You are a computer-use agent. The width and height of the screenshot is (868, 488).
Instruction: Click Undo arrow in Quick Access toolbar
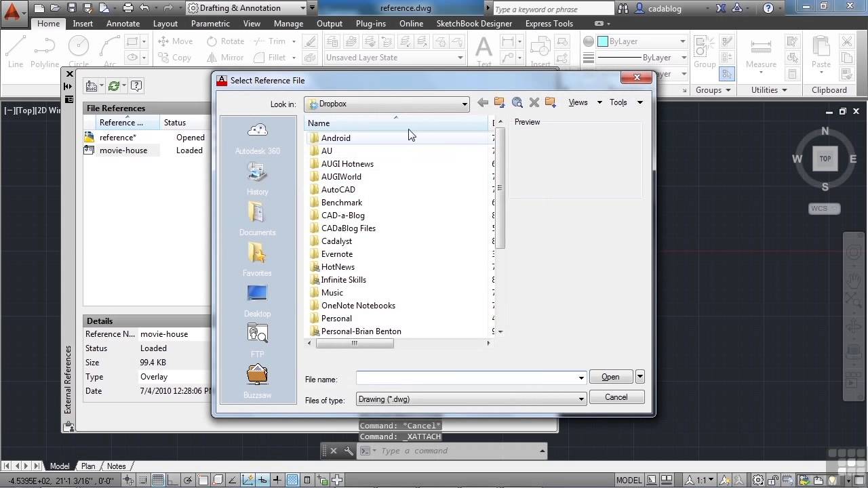(144, 8)
